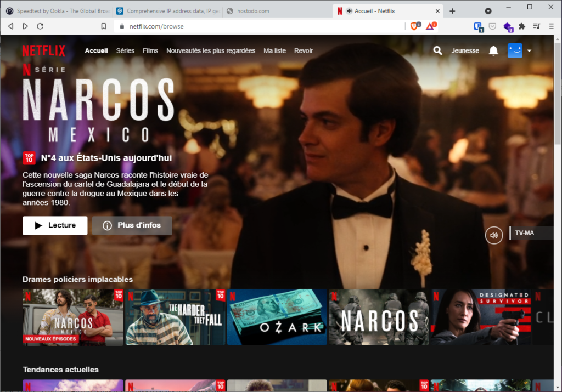Bookmark this page with the bookmark icon
Viewport: 562px width, 392px height.
pyautogui.click(x=104, y=26)
